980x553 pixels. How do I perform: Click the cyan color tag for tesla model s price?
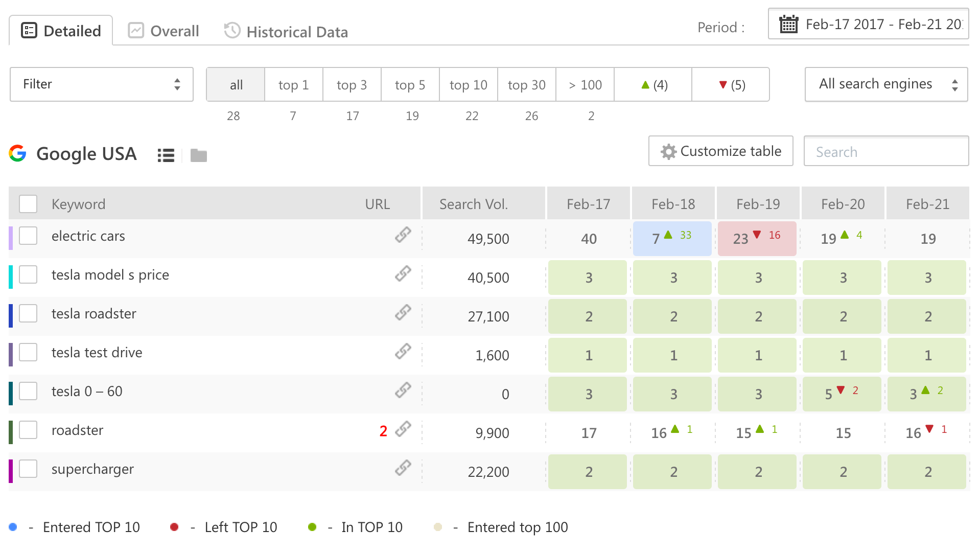pos(11,277)
